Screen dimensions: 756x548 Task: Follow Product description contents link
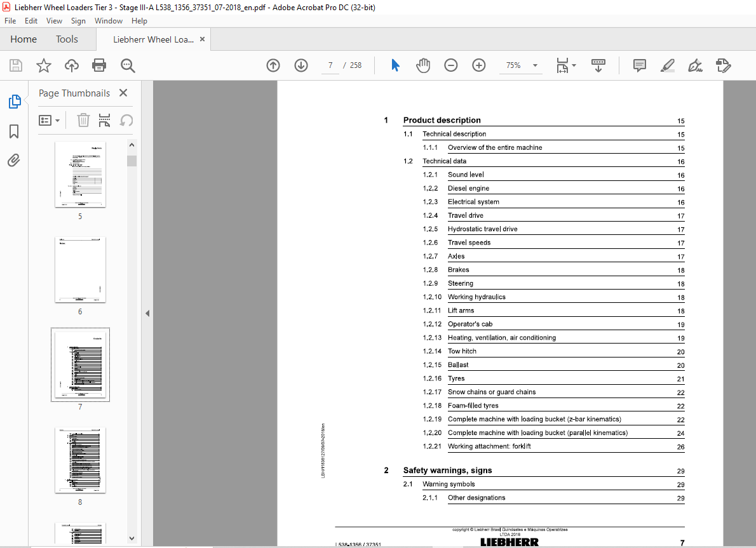click(x=442, y=120)
